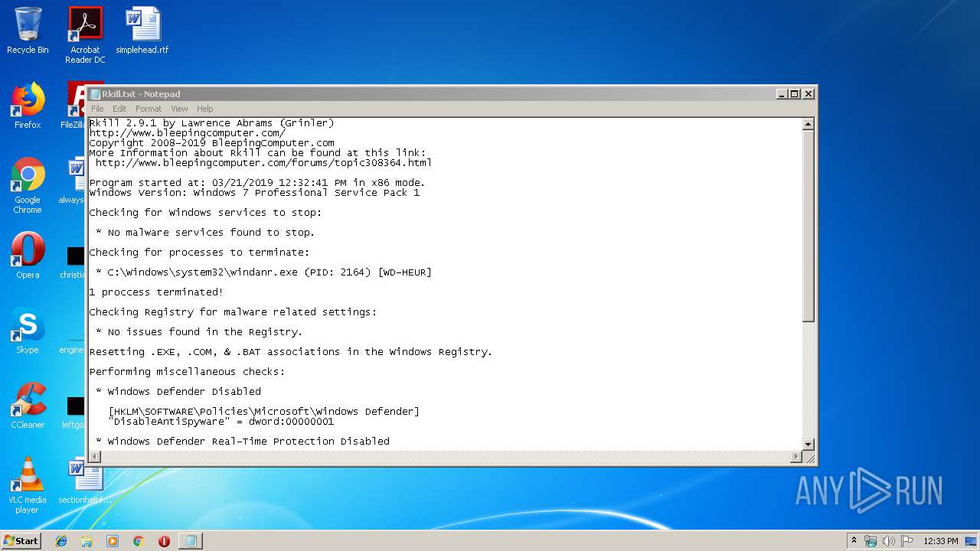Click 'Checking Registry for malware related settings:' line
The width and height of the screenshot is (980, 551).
click(233, 312)
